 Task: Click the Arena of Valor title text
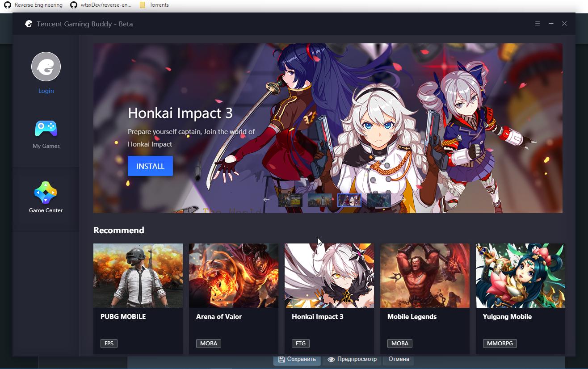tap(219, 317)
